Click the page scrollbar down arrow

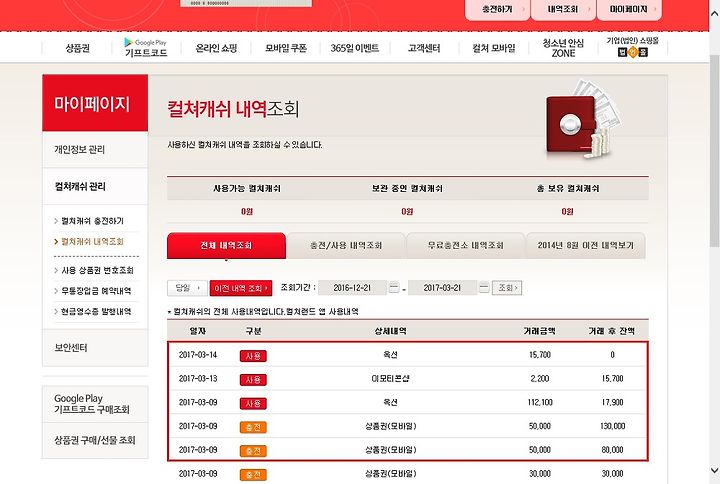click(x=714, y=470)
